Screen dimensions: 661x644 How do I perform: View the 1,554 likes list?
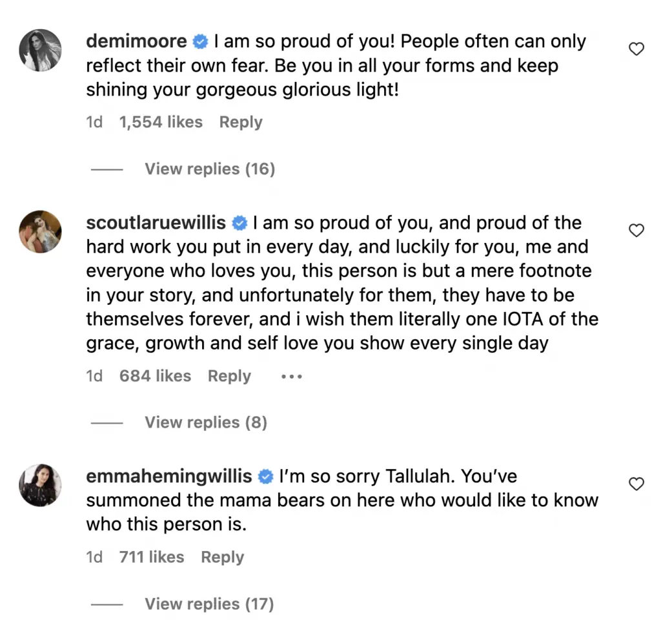point(161,122)
